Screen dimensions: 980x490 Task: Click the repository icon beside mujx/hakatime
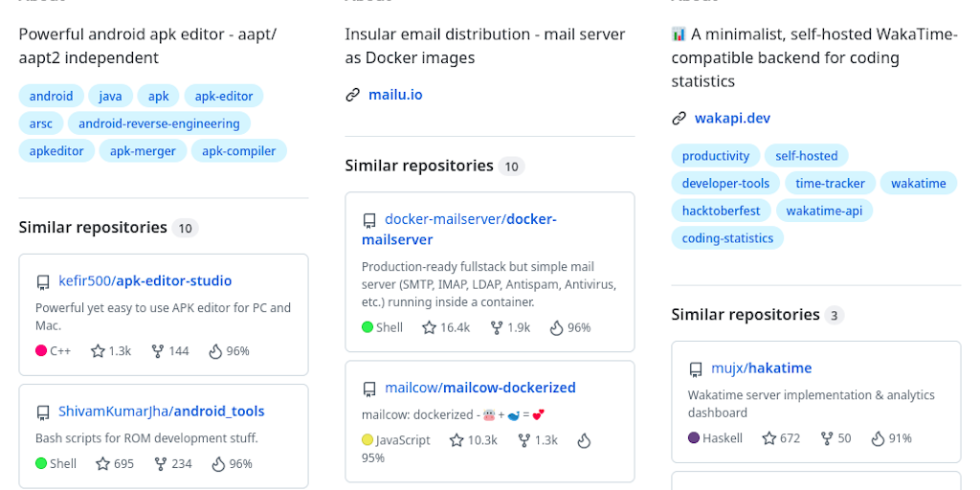[x=696, y=368]
